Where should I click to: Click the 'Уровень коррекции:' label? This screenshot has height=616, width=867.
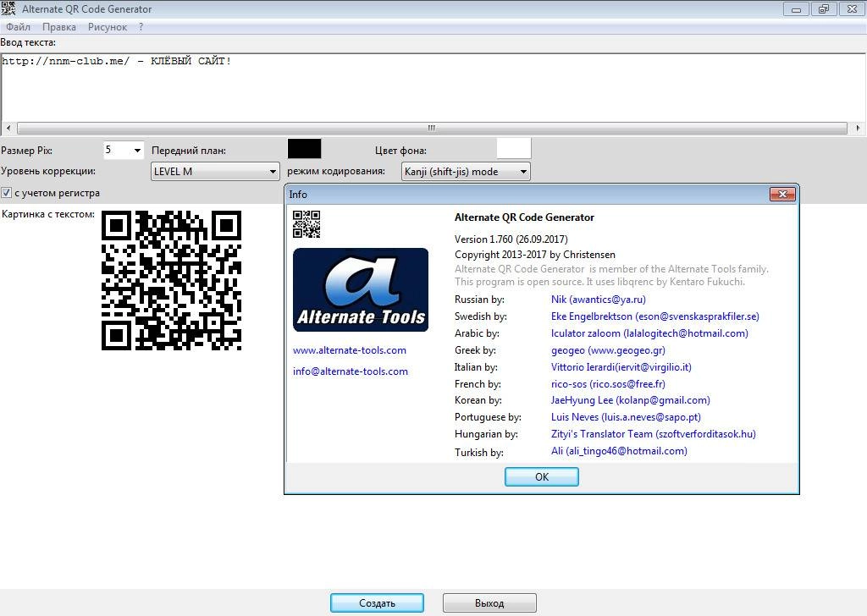pyautogui.click(x=48, y=171)
